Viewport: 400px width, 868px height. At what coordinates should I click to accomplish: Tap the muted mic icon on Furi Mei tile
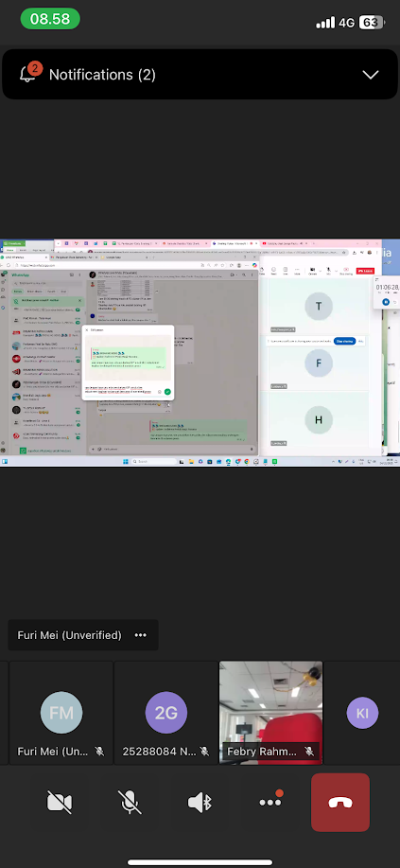coord(99,752)
